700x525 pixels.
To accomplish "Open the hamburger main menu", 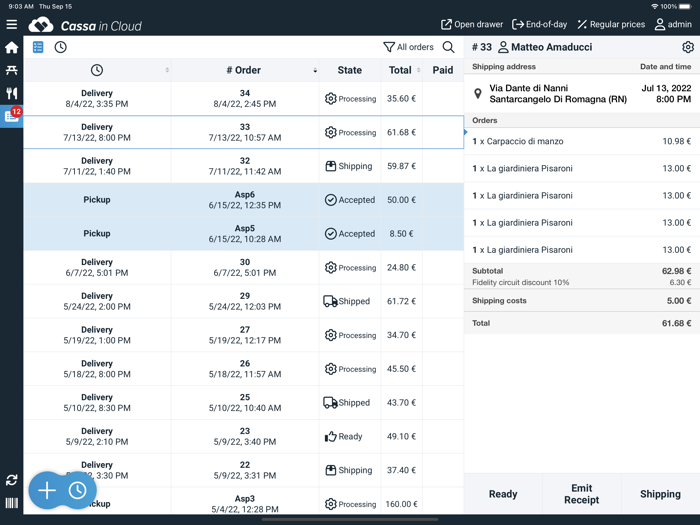I will 12,25.
